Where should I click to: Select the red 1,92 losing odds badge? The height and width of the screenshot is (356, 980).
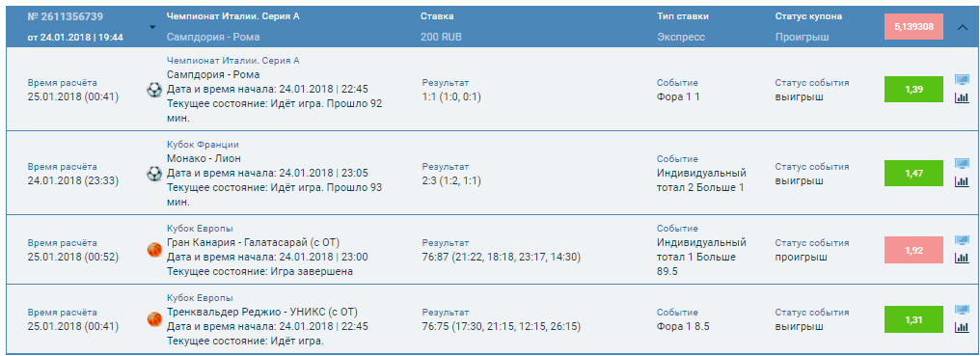[913, 250]
